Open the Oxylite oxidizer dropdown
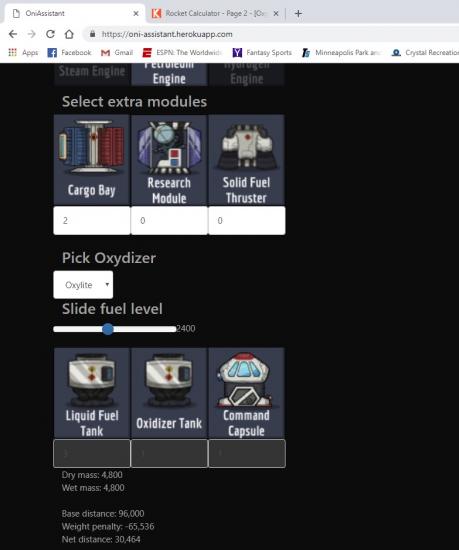This screenshot has width=459, height=550. (83, 284)
